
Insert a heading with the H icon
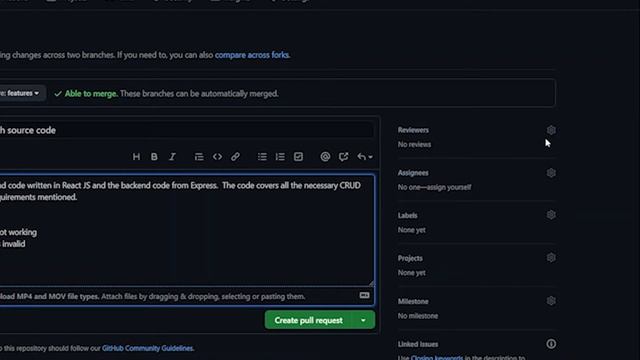pyautogui.click(x=136, y=157)
